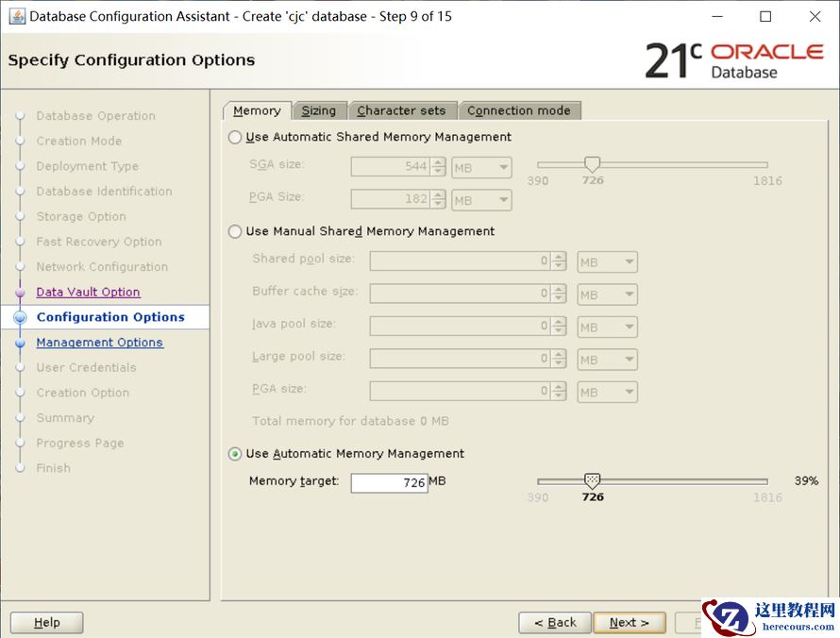Select Use Manual Shared Memory Management radio
840x638 pixels.
point(235,231)
